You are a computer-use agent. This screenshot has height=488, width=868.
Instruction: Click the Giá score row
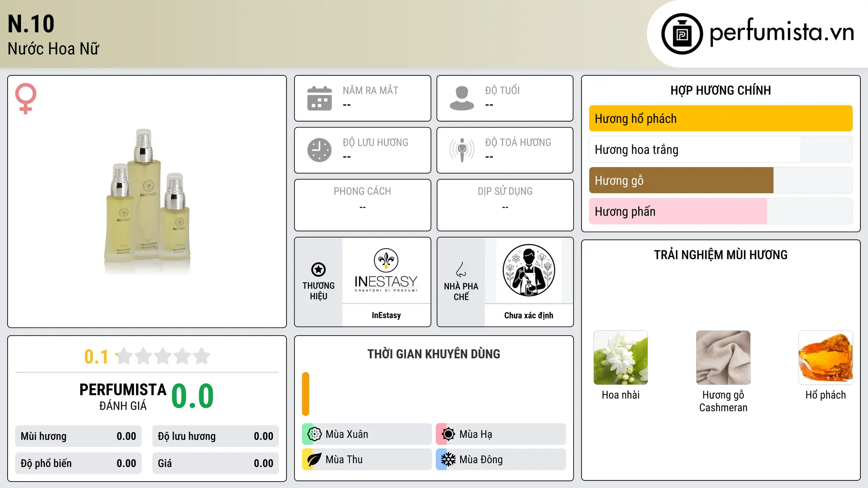point(215,463)
